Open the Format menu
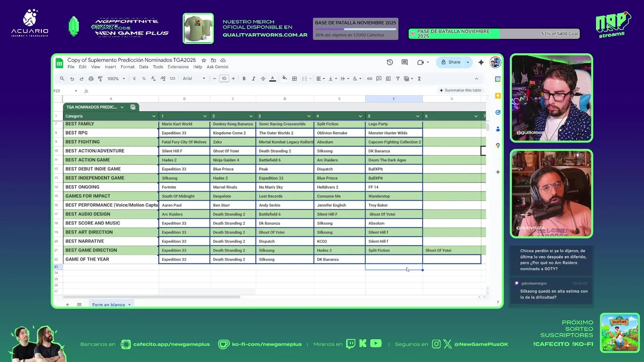 pyautogui.click(x=127, y=67)
